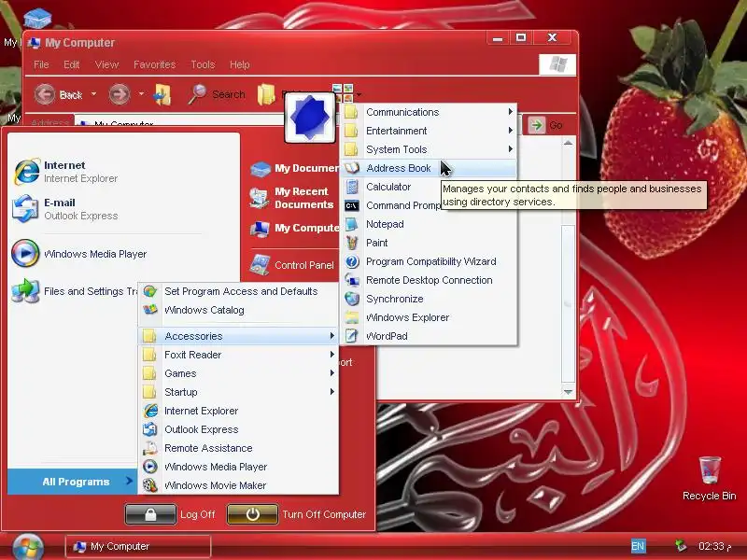Click the system tray clock 02:33
The width and height of the screenshot is (747, 560).
click(x=714, y=546)
